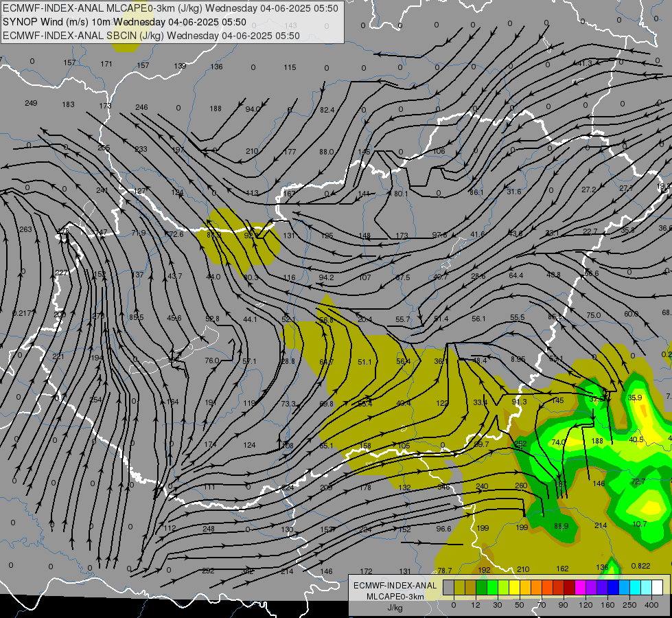
Task: Click the map value 10.7
Action: [x=640, y=524]
